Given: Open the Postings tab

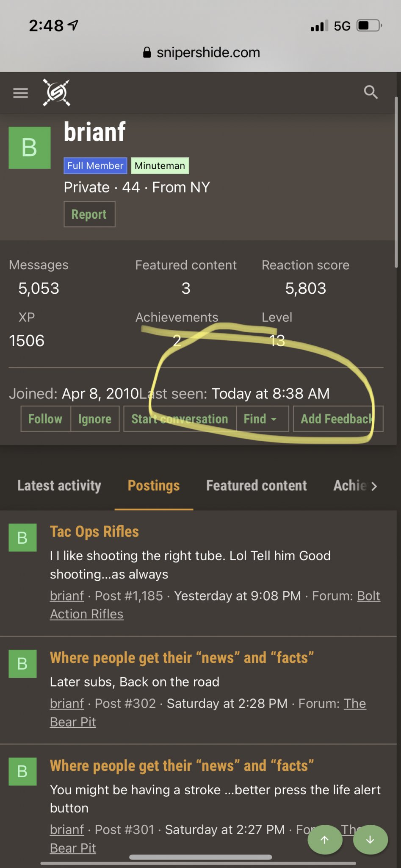Looking at the screenshot, I should [154, 486].
